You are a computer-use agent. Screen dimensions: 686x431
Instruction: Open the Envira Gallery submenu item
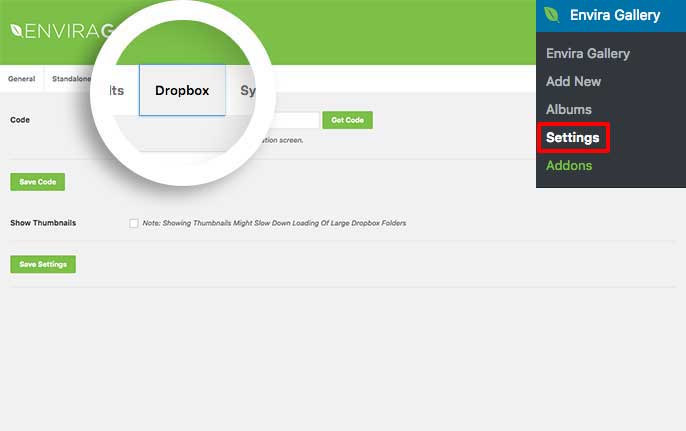click(588, 53)
